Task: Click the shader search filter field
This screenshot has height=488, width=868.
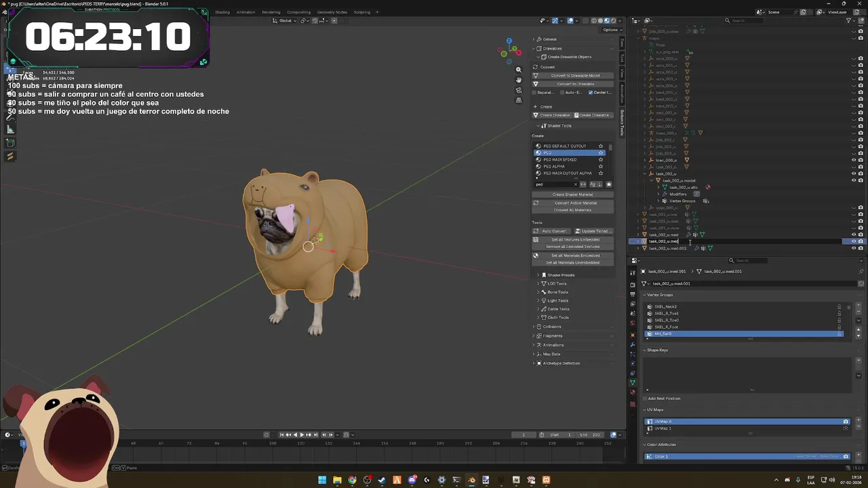Action: click(x=555, y=184)
